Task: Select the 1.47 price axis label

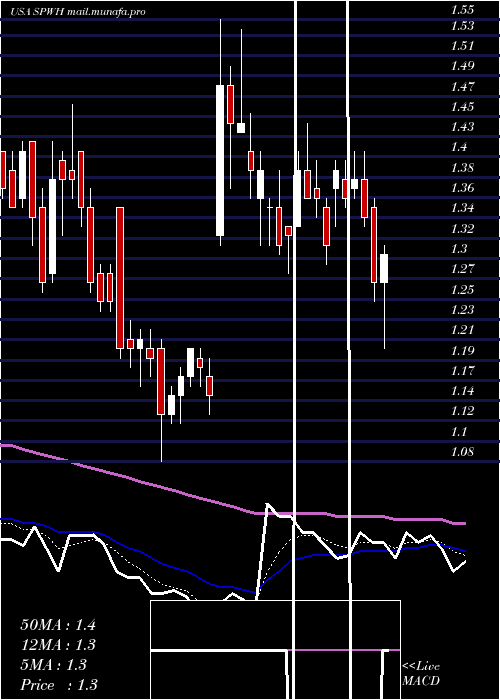Action: tap(462, 86)
